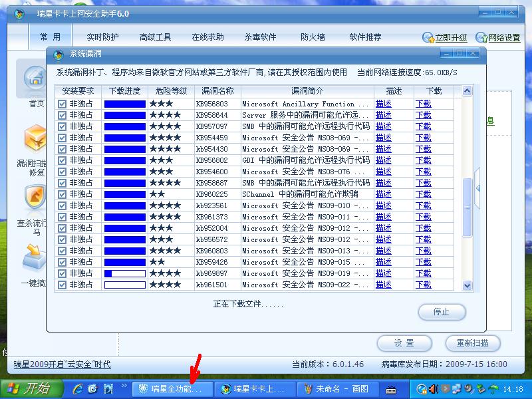Click the 安装要求 column header
This screenshot has width=532, height=399.
pos(78,91)
